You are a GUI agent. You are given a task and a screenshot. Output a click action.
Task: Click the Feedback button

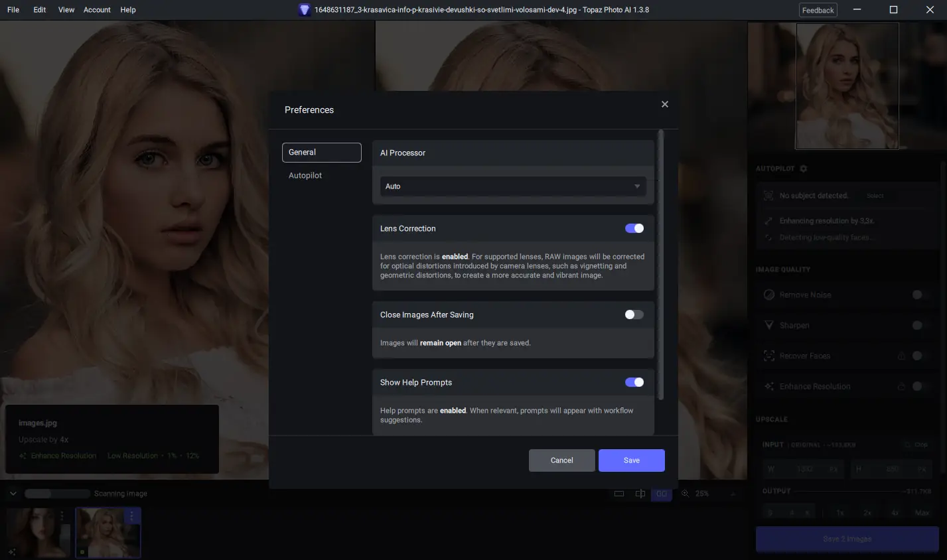coord(818,10)
